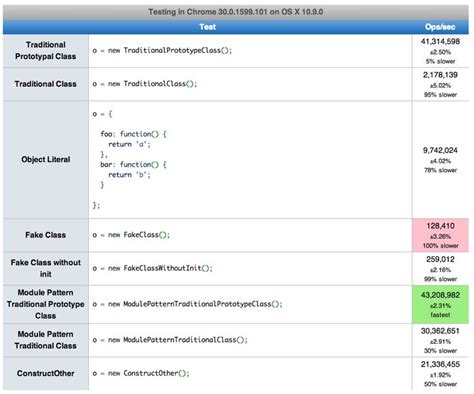Viewport: 474px width, 394px height.
Task: Click code 'o = new TraditionalClass();'
Action: point(145,84)
